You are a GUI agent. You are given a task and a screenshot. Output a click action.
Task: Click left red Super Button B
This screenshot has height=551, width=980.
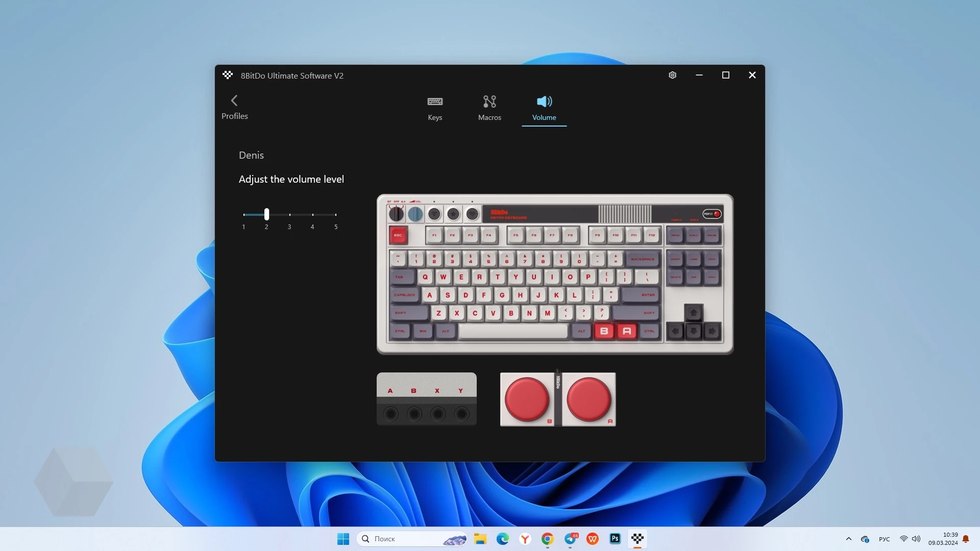(x=527, y=399)
